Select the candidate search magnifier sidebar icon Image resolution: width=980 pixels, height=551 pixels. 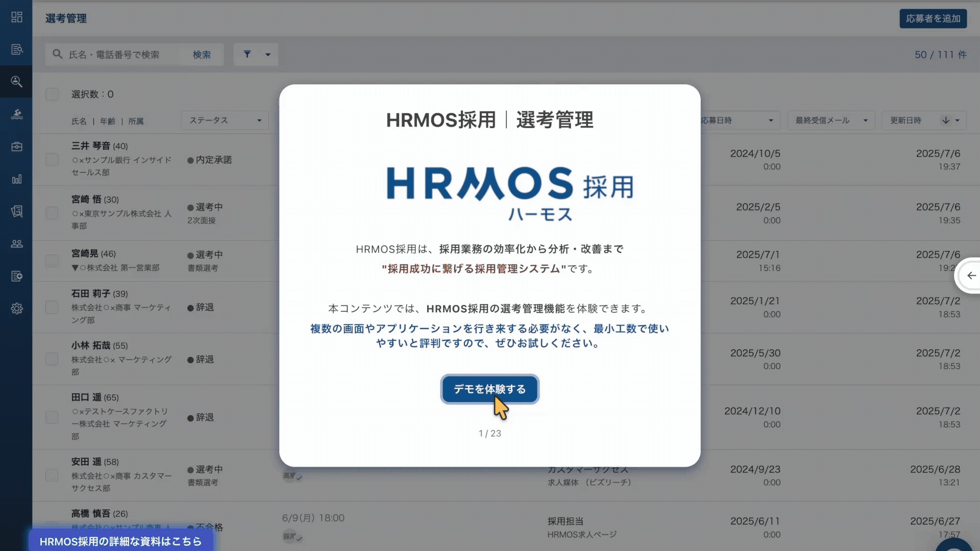16,82
